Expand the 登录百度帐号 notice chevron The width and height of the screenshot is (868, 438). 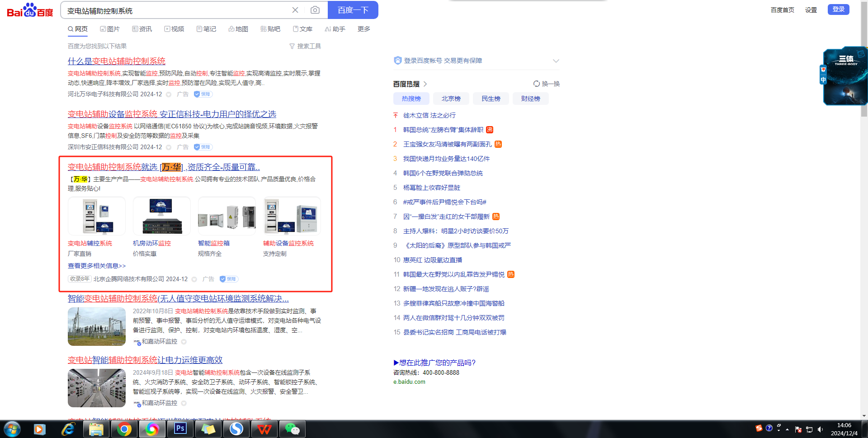click(556, 61)
